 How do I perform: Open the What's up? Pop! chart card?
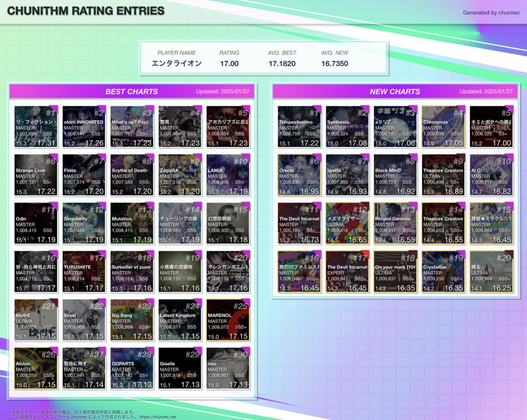point(132,126)
